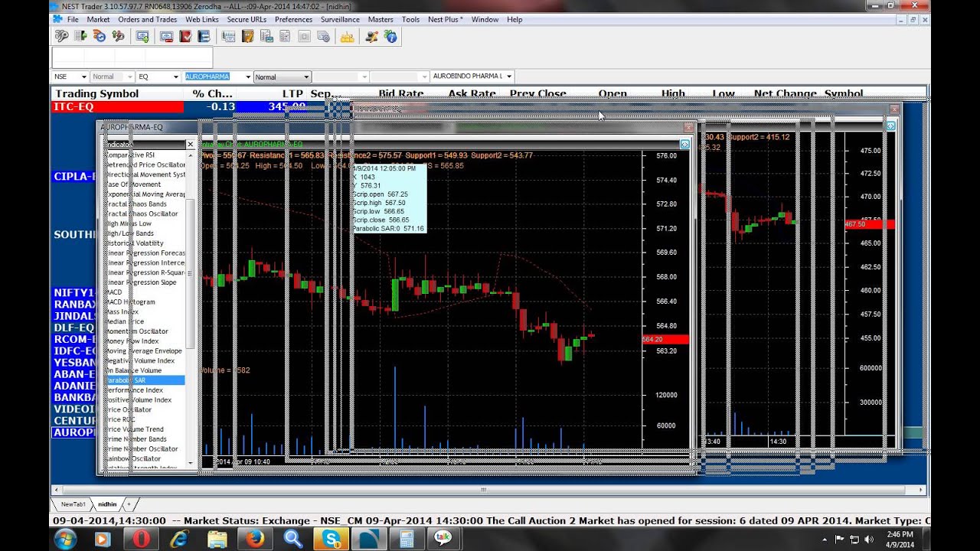Click the blue info toolbar icon
This screenshot has height=551, width=980.
coord(390,36)
